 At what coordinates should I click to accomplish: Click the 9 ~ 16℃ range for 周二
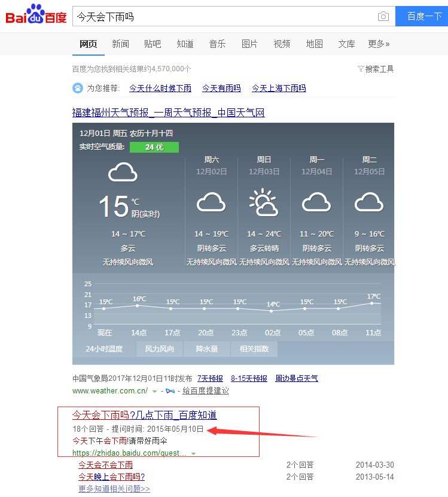pyautogui.click(x=369, y=234)
